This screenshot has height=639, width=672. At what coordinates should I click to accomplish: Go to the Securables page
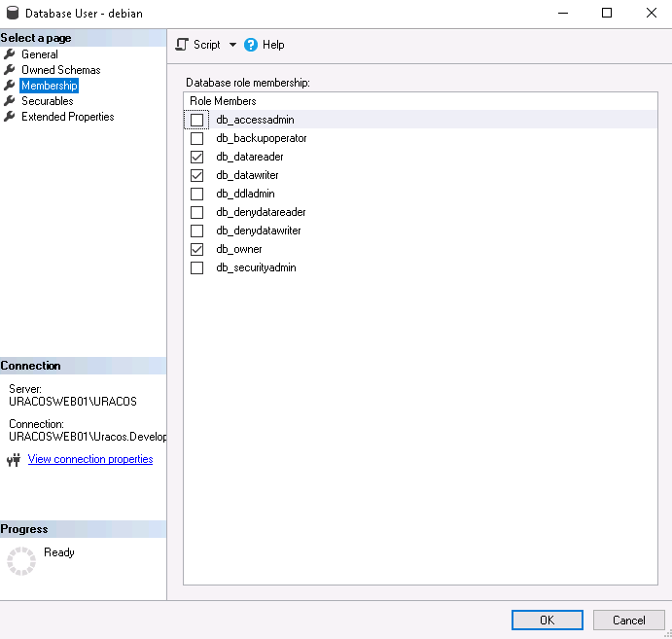[x=47, y=101]
